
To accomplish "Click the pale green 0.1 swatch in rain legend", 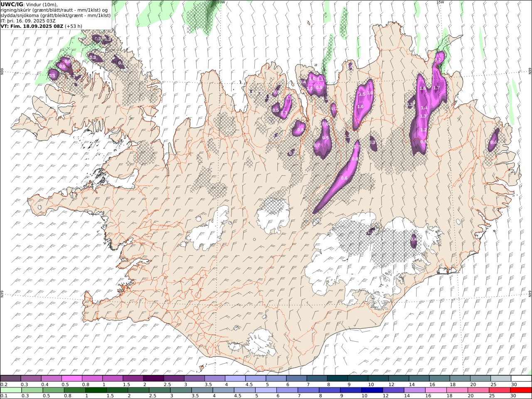I will coord(11,390).
